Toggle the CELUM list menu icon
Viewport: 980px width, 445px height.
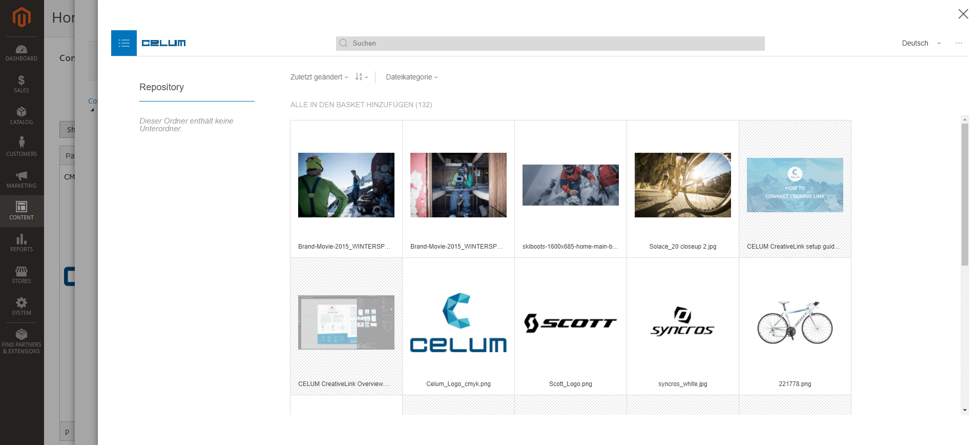click(123, 43)
